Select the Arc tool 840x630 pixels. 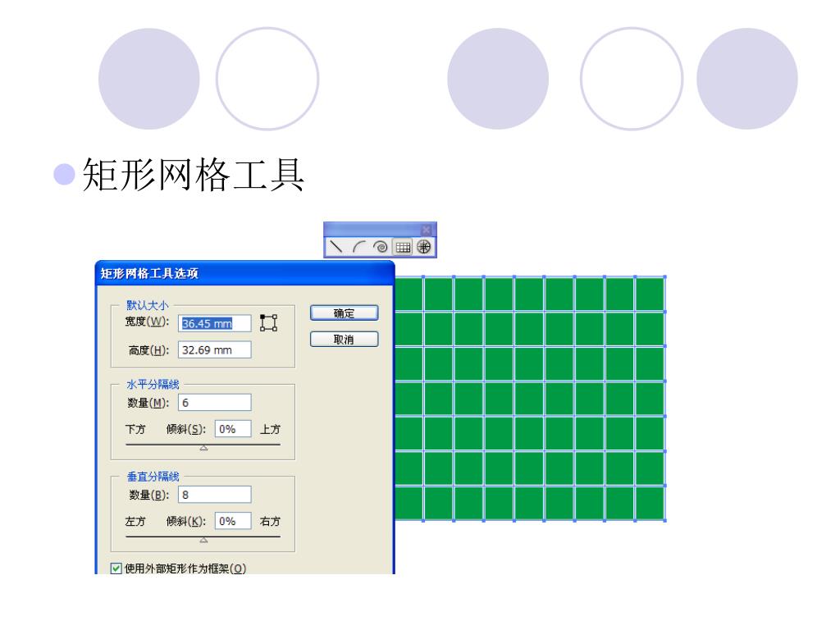[358, 247]
